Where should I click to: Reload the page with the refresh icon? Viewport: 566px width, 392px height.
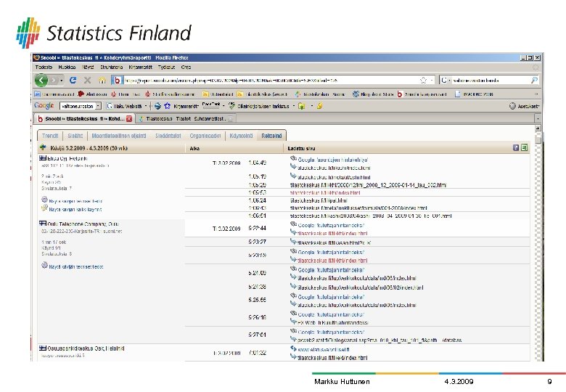(73, 80)
